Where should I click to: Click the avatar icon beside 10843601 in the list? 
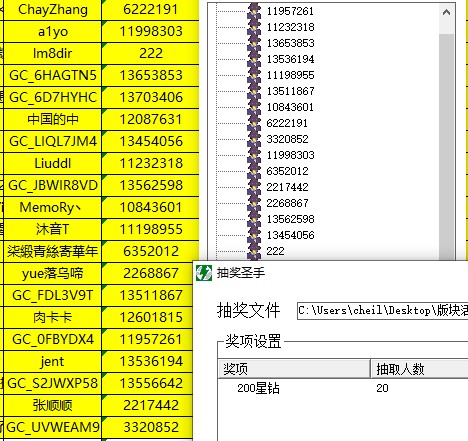pos(254,107)
